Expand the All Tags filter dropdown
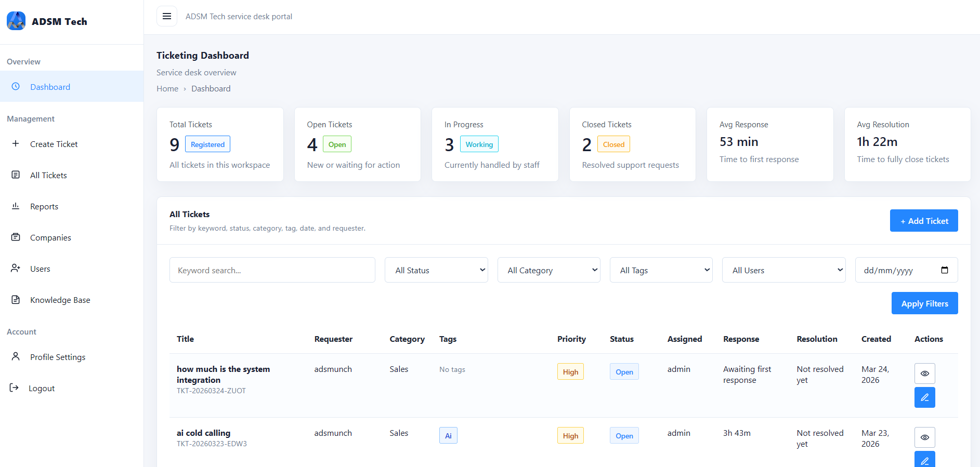Viewport: 980px width, 467px height. [661, 270]
